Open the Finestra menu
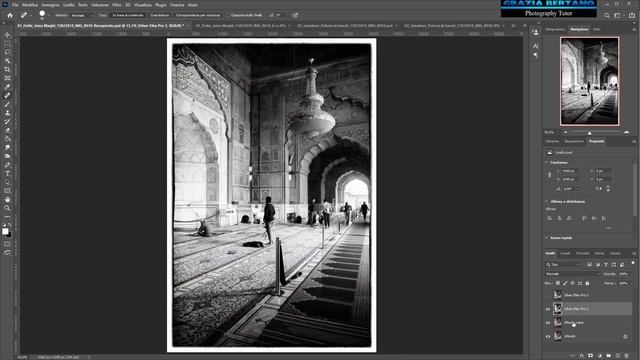 click(177, 5)
